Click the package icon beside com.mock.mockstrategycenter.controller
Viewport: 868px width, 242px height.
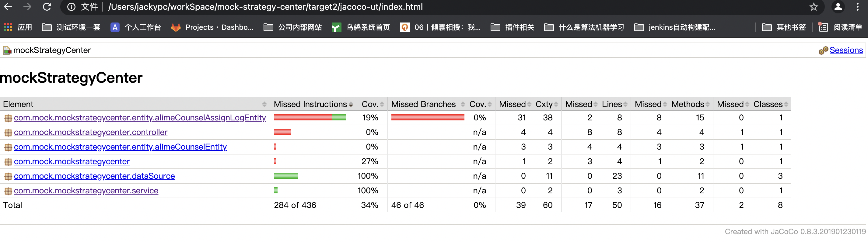[x=8, y=133]
